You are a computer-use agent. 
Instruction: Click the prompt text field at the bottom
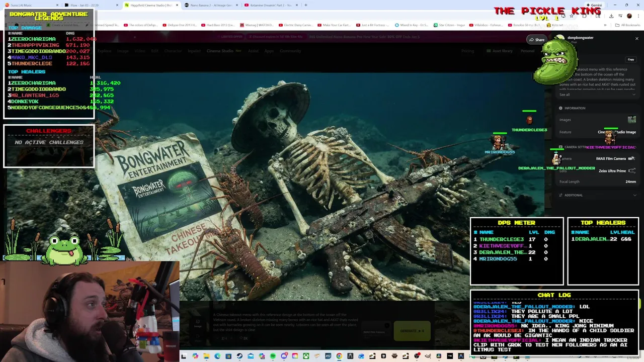[x=286, y=322]
